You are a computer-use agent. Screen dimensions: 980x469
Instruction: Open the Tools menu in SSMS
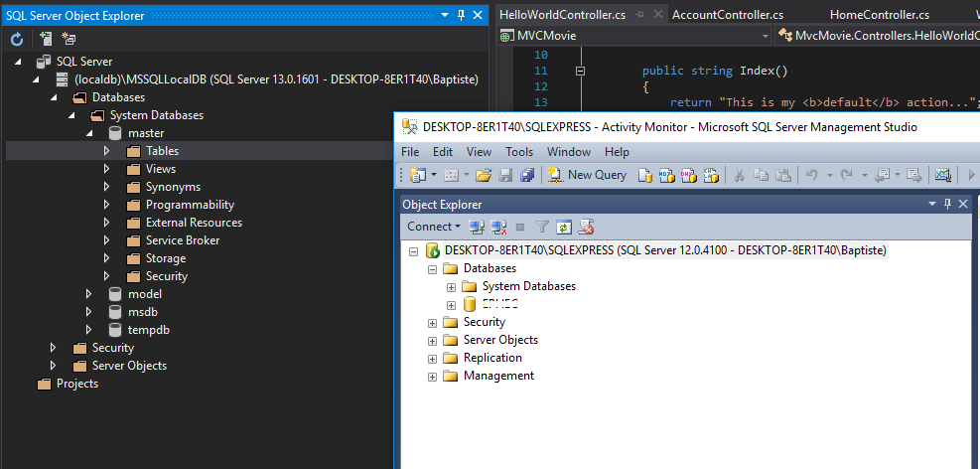519,152
